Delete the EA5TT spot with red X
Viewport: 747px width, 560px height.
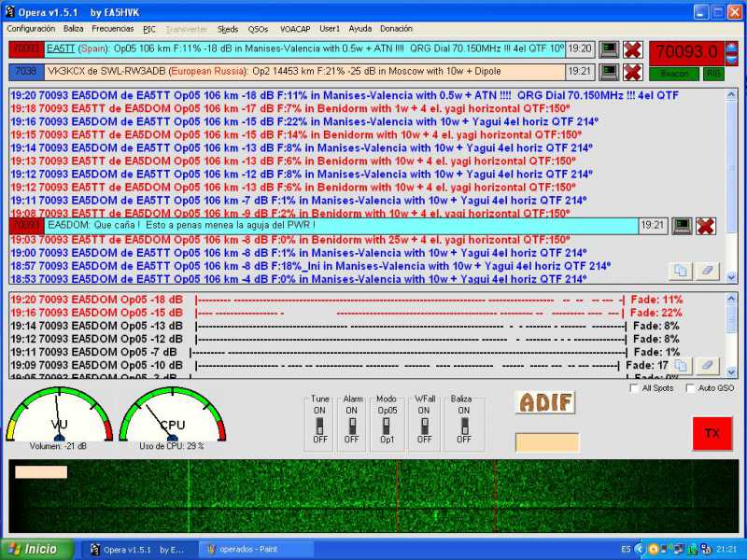[x=632, y=49]
